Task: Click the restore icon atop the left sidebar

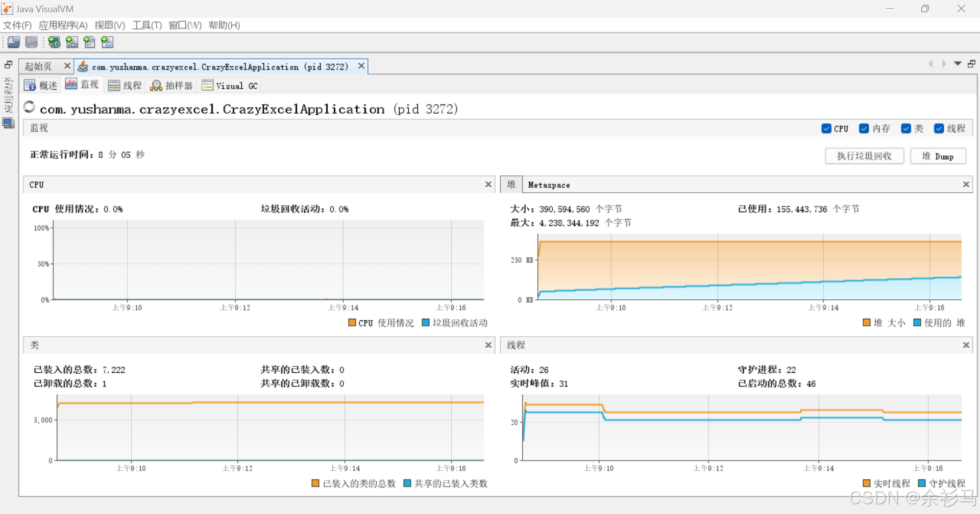Action: click(8, 65)
